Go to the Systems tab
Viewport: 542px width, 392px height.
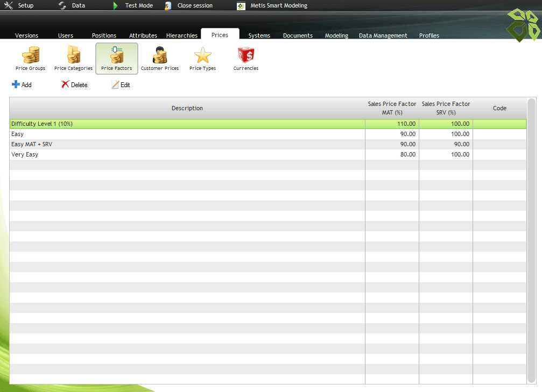pyautogui.click(x=259, y=35)
